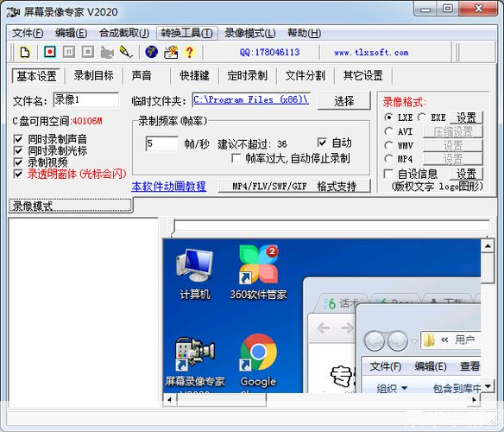The height and width of the screenshot is (432, 504).
Task: Toggle 同时录制声音 checkbox
Action: (18, 139)
